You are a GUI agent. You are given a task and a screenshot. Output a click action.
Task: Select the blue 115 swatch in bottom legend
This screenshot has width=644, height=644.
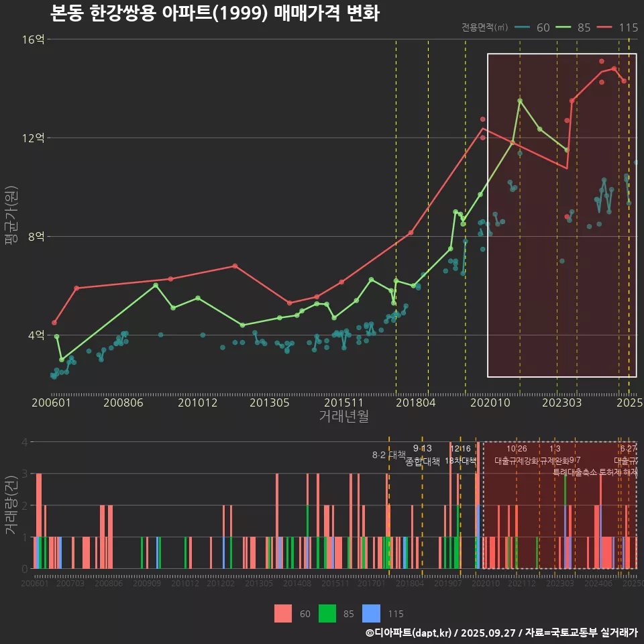pyautogui.click(x=371, y=613)
